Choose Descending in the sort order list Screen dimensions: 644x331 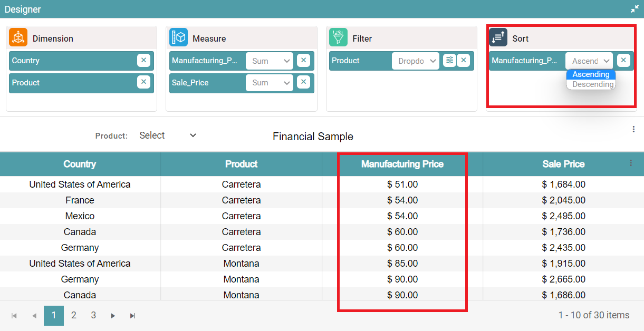pos(592,84)
